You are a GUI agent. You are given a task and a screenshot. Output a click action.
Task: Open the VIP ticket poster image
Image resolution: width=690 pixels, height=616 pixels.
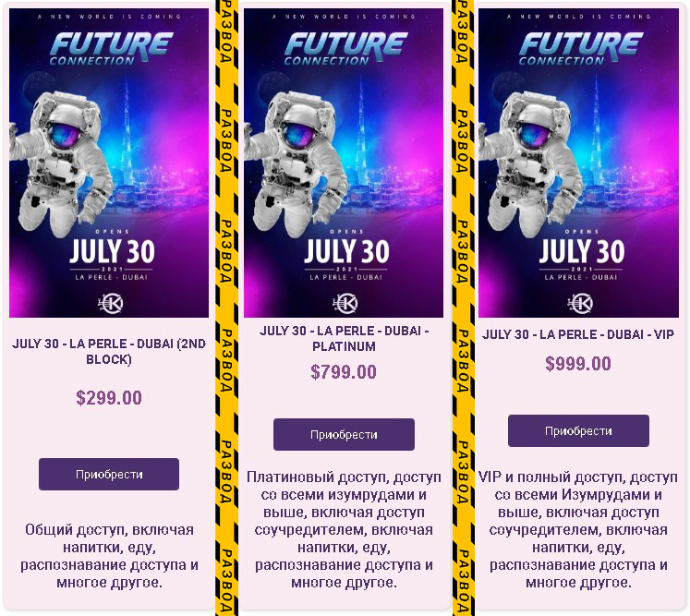[578, 163]
